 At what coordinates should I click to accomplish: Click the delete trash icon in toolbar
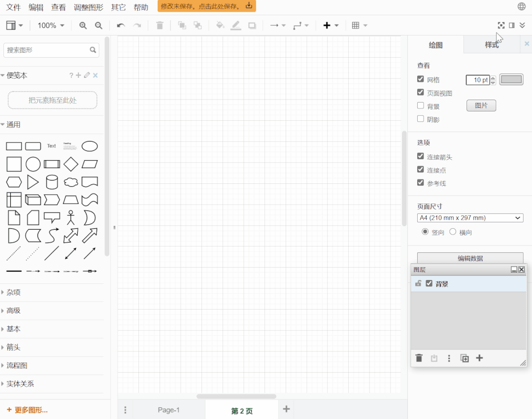pos(160,26)
